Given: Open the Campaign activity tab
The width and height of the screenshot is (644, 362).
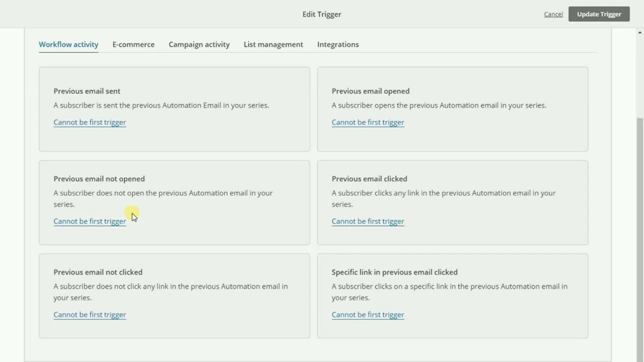Looking at the screenshot, I should click(x=199, y=44).
